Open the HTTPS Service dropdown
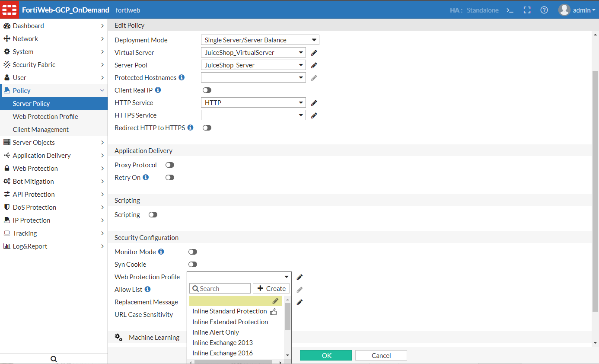This screenshot has width=599, height=364. [253, 115]
